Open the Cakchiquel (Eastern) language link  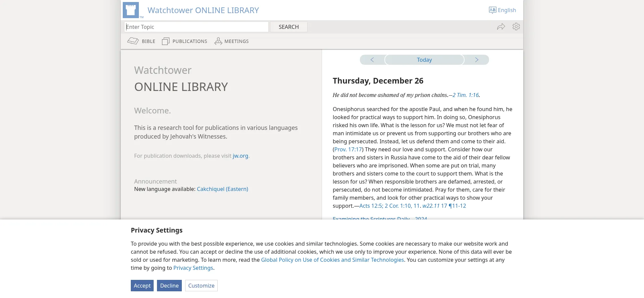coord(222,189)
